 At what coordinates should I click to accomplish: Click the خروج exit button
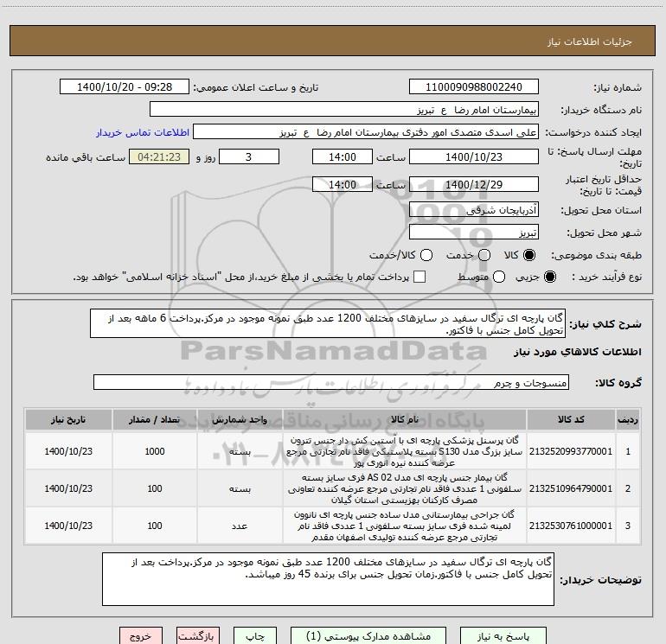click(141, 636)
